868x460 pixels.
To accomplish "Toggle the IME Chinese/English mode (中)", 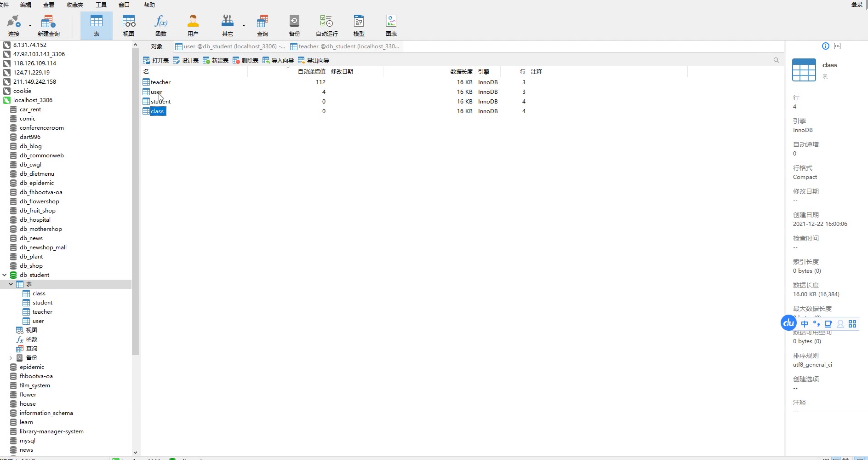I will 805,324.
